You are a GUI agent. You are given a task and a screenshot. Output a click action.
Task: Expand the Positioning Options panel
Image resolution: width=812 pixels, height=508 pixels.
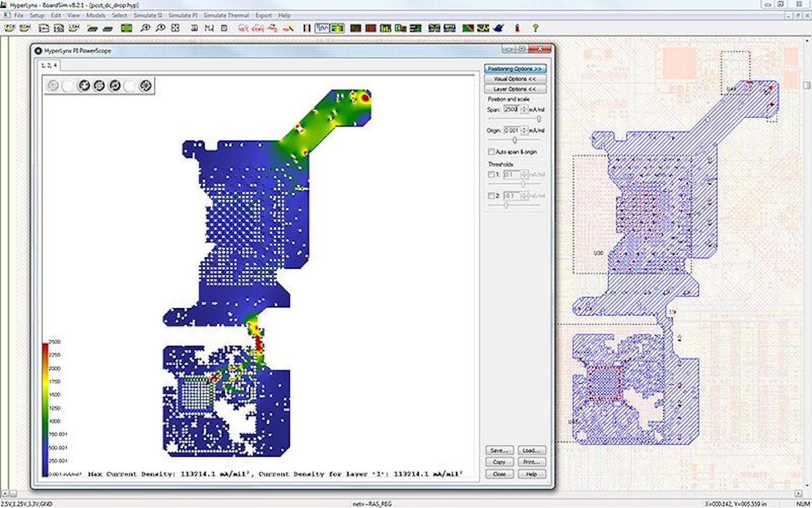coord(515,68)
